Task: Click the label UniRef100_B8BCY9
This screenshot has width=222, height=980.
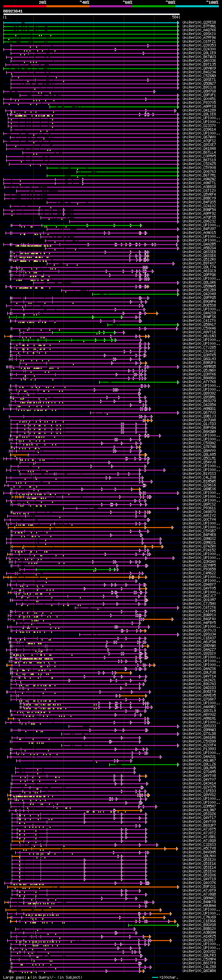Action: pos(199,198)
